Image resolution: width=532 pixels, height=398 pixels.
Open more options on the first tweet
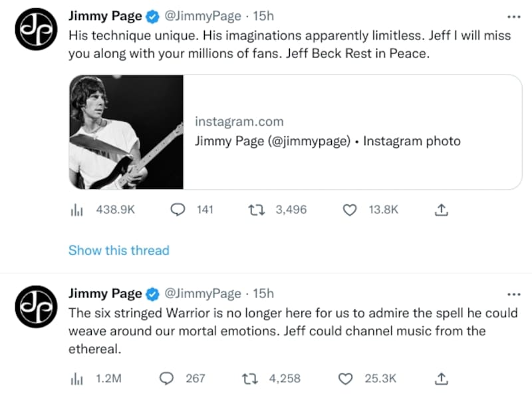click(x=513, y=17)
